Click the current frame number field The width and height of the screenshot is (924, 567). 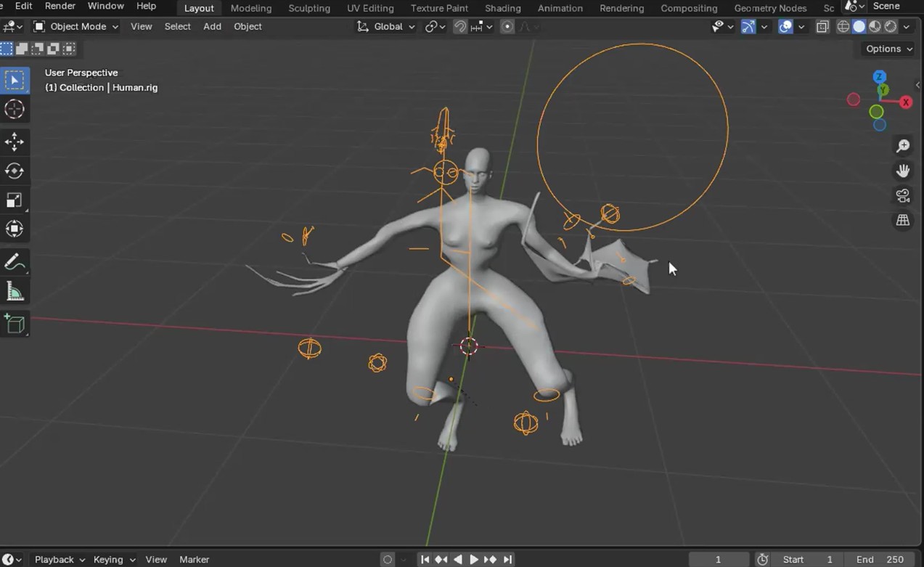pyautogui.click(x=718, y=559)
